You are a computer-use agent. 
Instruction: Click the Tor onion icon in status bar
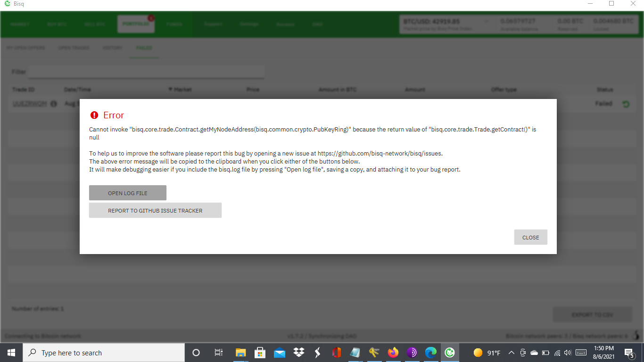[636, 335]
